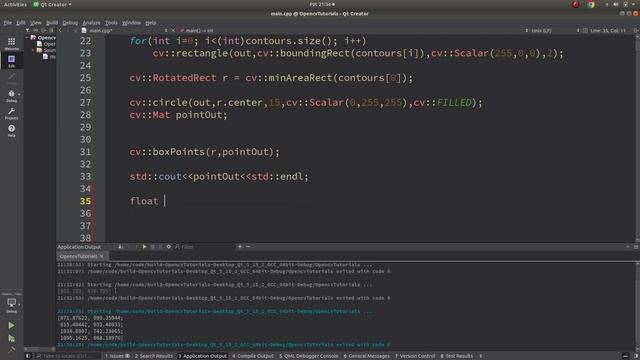Show QML Debugger Console pane
Screen dimensions: 640x360
(309, 356)
